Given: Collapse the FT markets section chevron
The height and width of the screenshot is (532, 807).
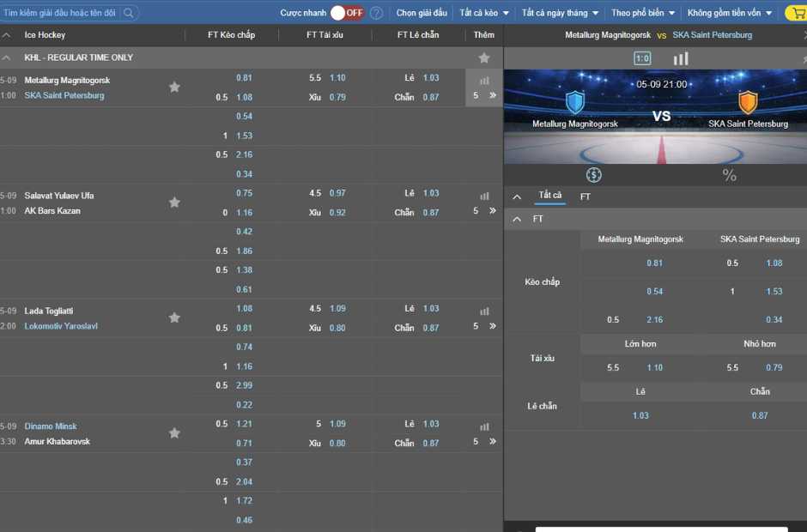Looking at the screenshot, I should click(517, 219).
